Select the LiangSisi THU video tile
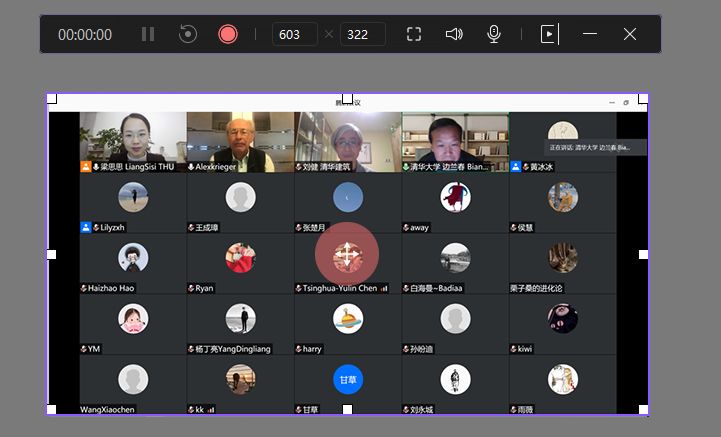 [133, 141]
